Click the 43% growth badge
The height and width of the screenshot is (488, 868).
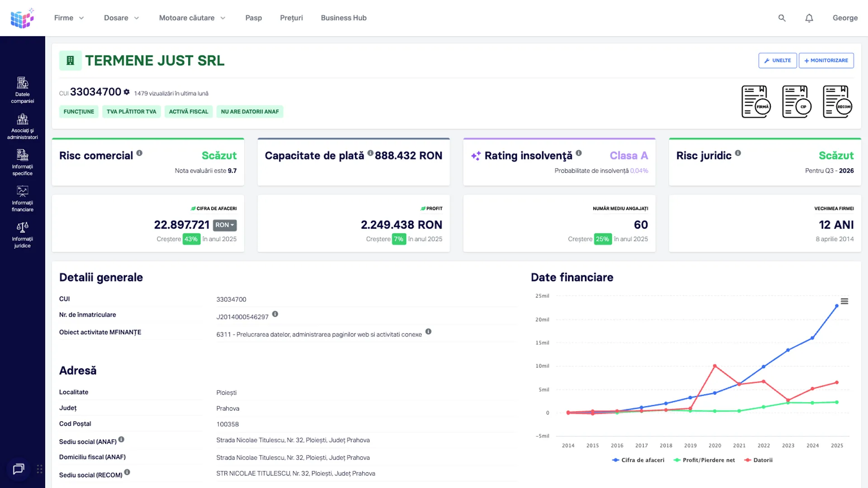point(191,239)
